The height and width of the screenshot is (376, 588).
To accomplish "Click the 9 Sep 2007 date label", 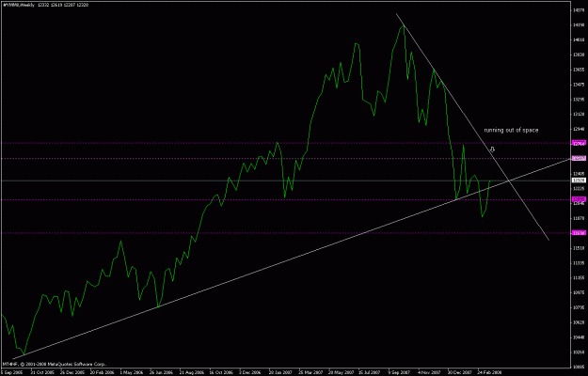I will [x=400, y=372].
